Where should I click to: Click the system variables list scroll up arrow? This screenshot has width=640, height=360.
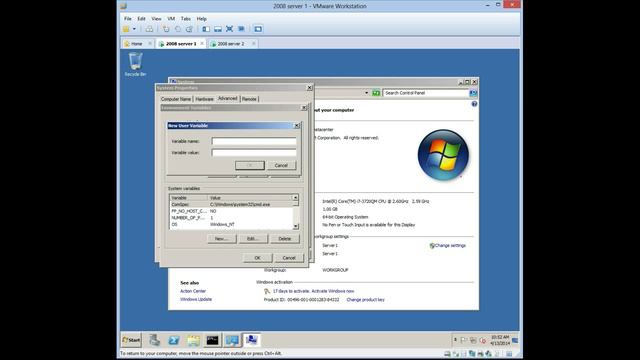click(296, 198)
